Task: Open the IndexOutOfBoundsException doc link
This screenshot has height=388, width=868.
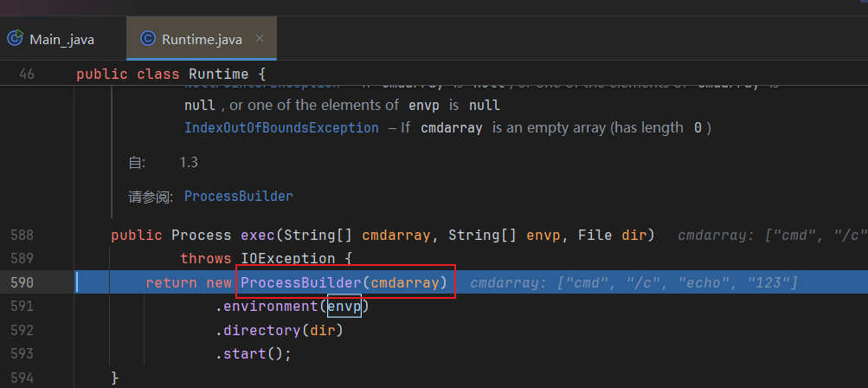Action: point(281,127)
